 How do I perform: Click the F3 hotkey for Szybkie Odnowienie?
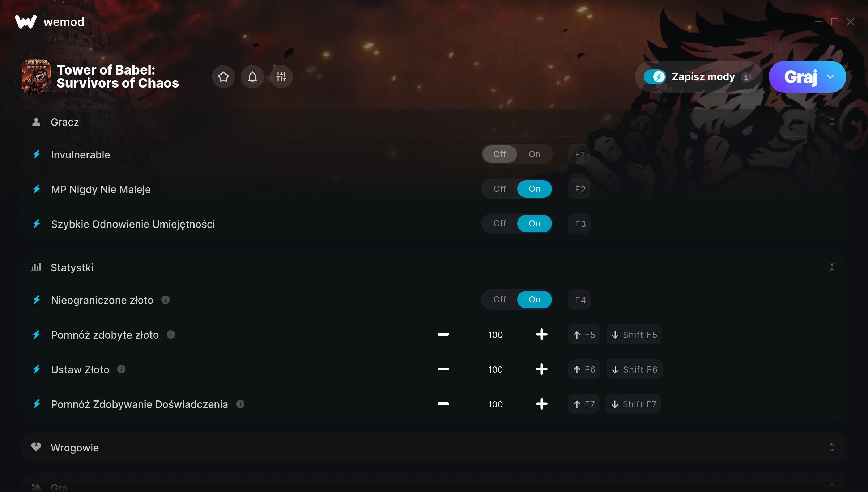(x=580, y=224)
